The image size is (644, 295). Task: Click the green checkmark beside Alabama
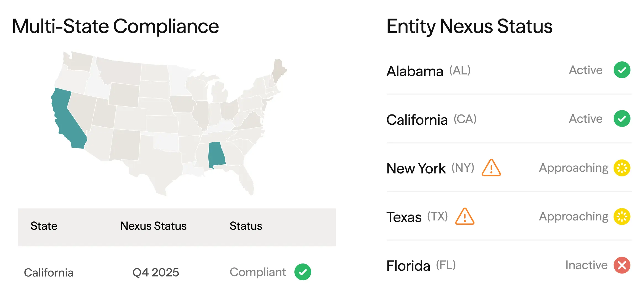[x=622, y=70]
